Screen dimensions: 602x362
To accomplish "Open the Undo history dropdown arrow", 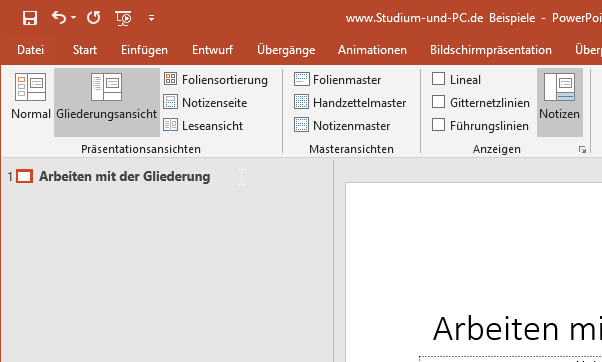I will tap(73, 17).
